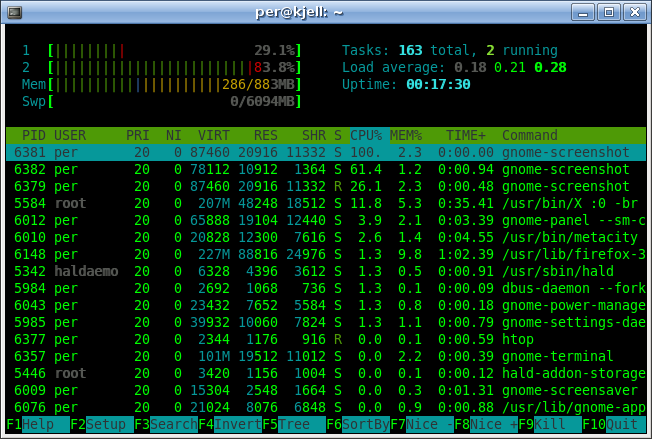652x439 pixels.
Task: Click the 1:02.39 time value
Action: 466,254
